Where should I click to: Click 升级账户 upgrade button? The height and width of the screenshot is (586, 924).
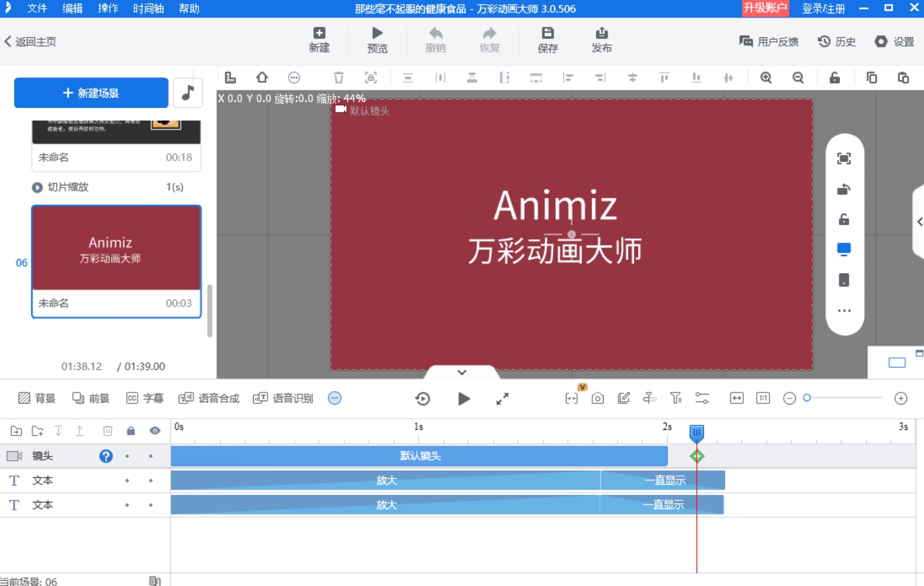tap(765, 8)
